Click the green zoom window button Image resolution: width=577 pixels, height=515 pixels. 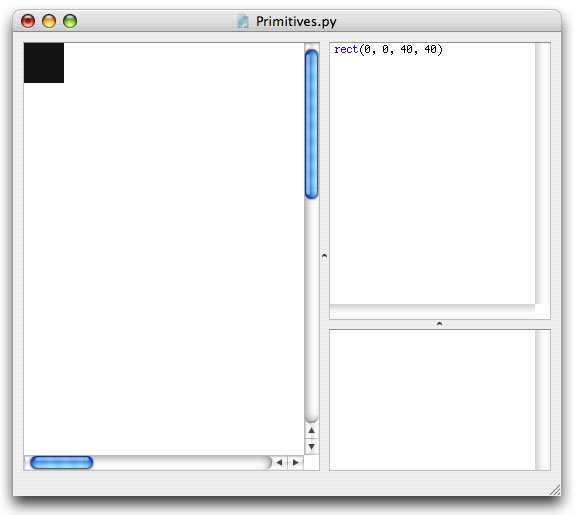click(70, 21)
